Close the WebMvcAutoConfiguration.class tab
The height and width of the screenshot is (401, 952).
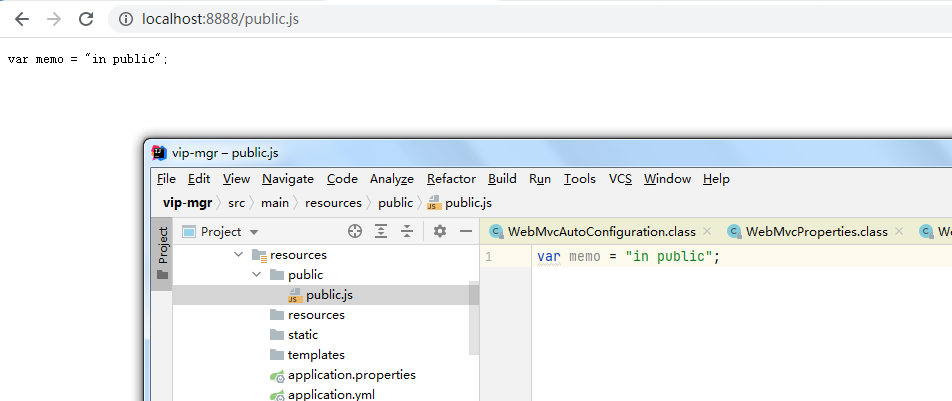pyautogui.click(x=707, y=231)
